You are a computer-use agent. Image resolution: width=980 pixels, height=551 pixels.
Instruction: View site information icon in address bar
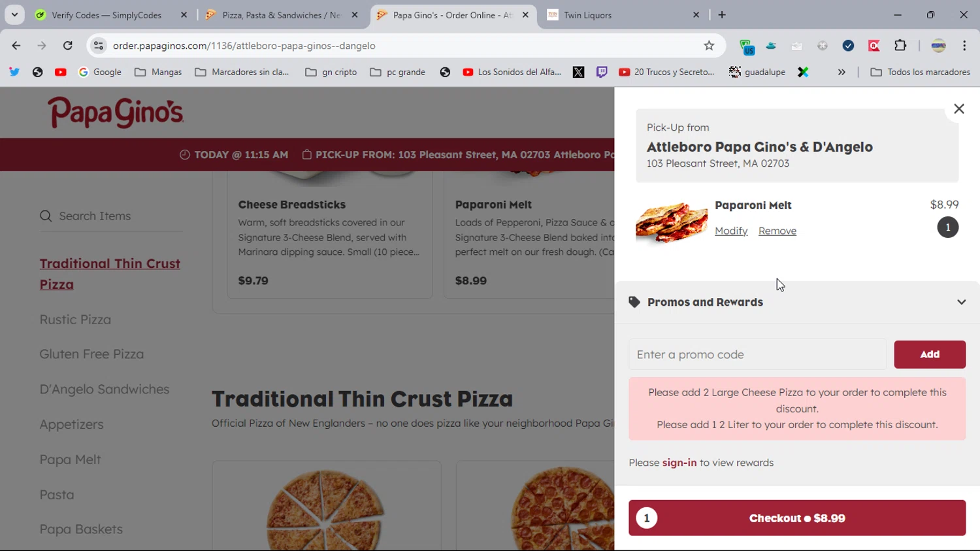99,46
